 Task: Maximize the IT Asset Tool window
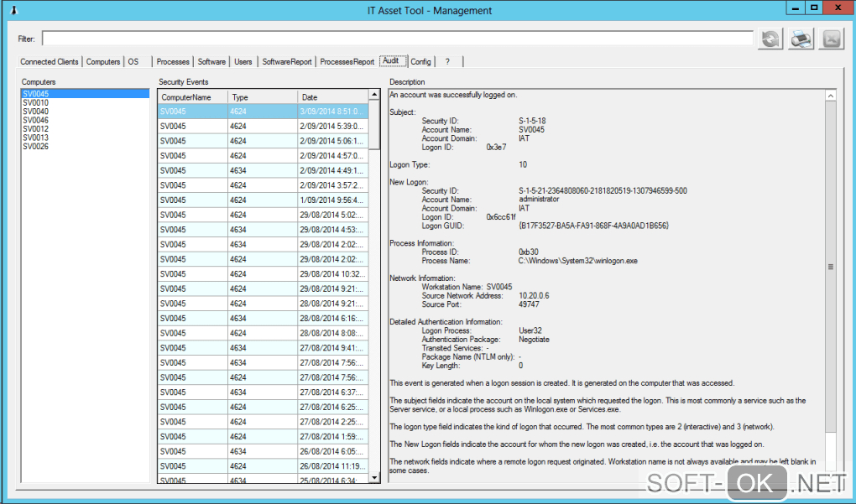812,8
